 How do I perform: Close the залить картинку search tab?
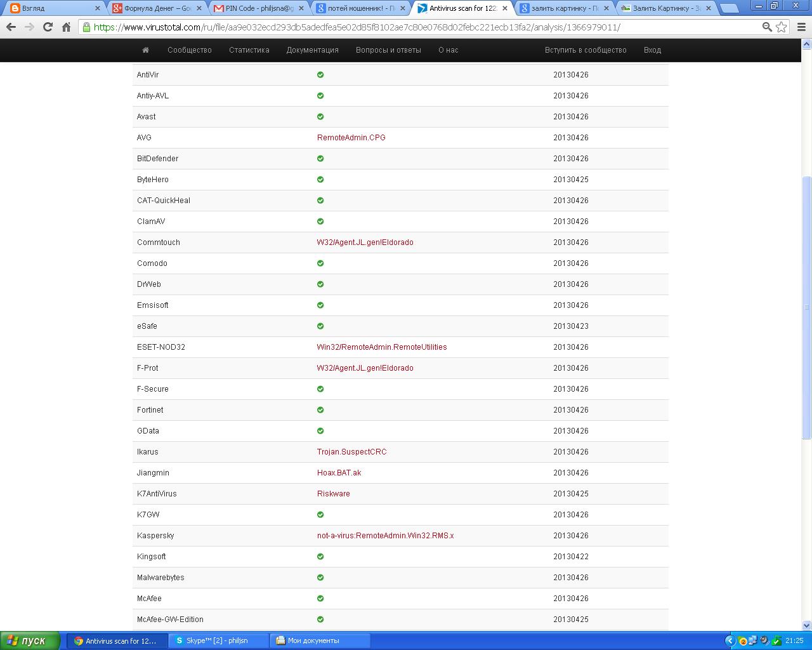(606, 8)
